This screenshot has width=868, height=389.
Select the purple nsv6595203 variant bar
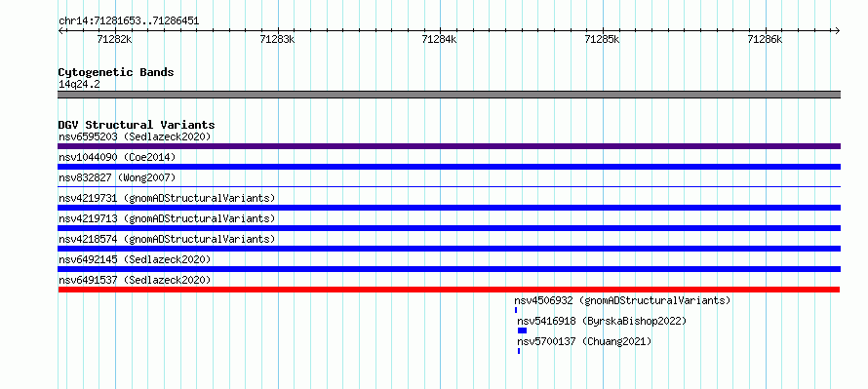click(449, 146)
